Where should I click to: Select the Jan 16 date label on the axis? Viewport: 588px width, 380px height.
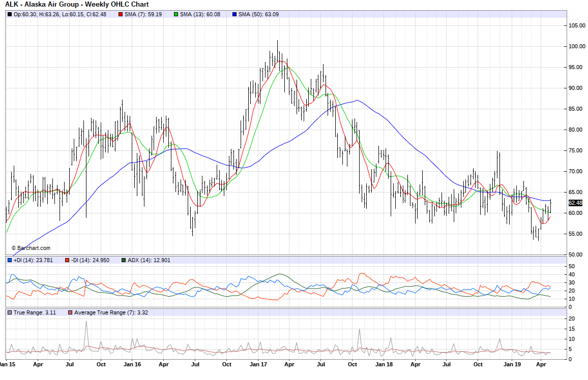[x=132, y=364]
